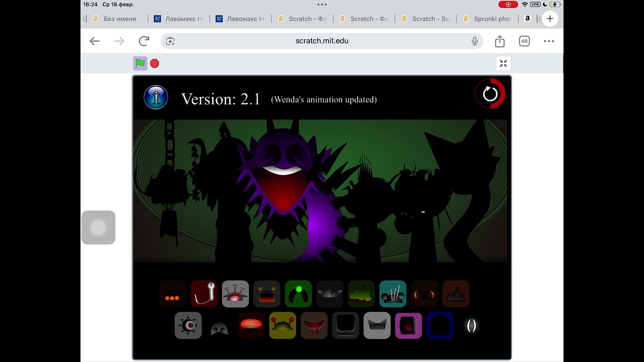Click the 'Version: 2.1' text

click(x=221, y=99)
